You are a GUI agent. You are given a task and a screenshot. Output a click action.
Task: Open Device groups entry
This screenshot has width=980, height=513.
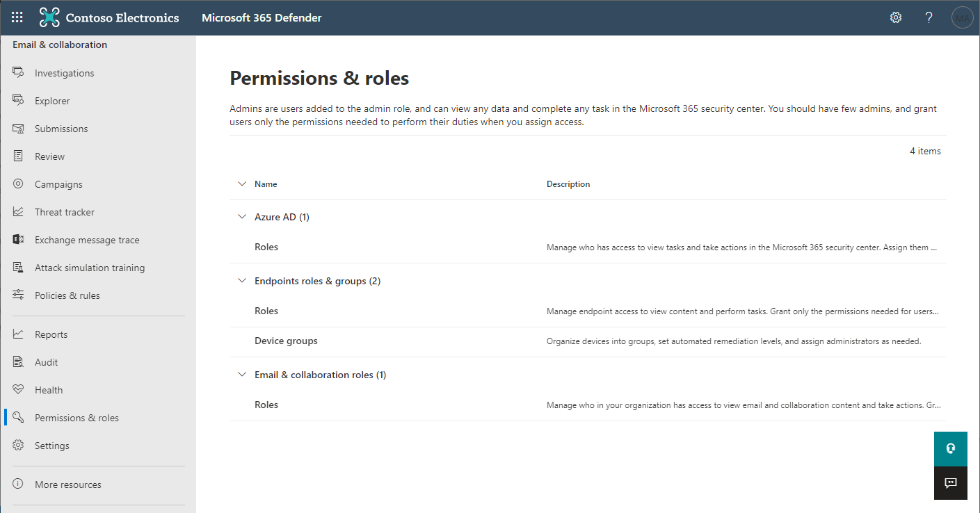pyautogui.click(x=286, y=341)
